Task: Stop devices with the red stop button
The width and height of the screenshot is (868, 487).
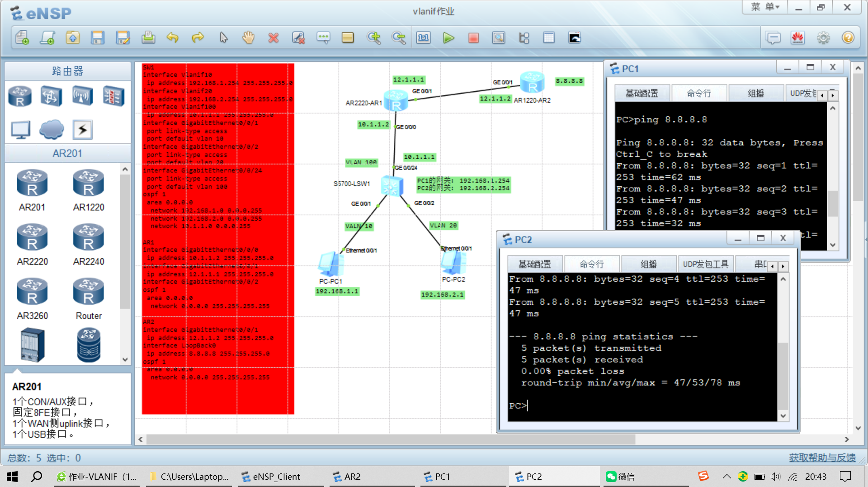Action: coord(473,38)
